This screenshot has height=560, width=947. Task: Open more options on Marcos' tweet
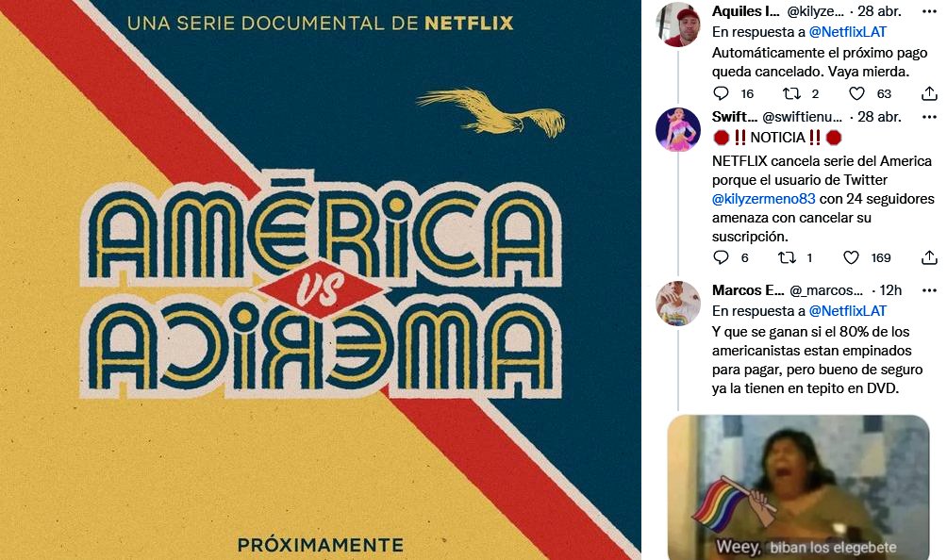click(929, 290)
